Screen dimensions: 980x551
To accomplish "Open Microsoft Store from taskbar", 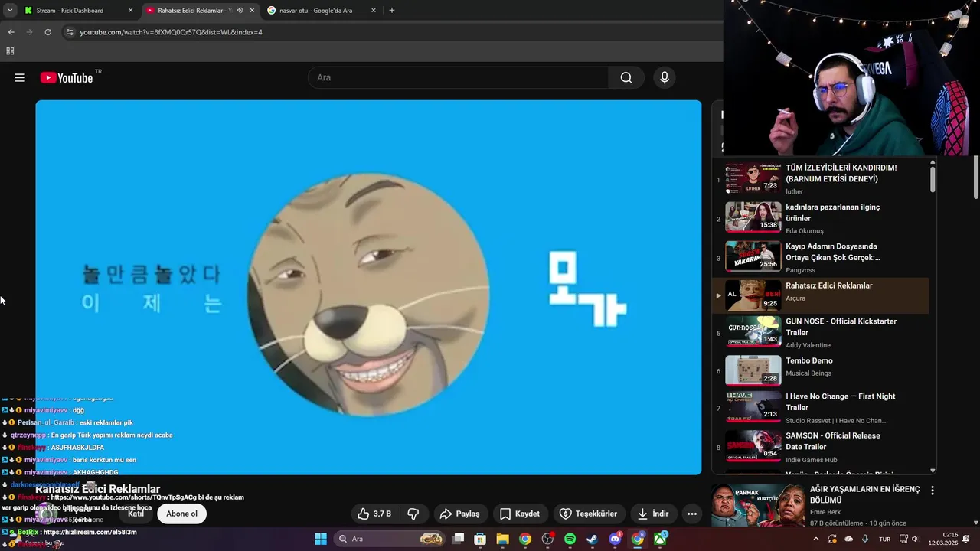I will tap(480, 539).
